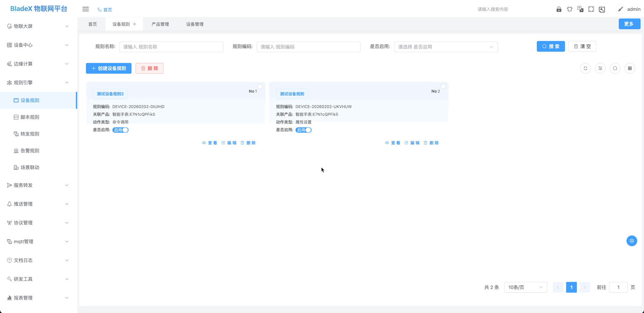Click 编辑 link on 测试设备规则 card
Viewport: 644px width, 313px height.
pyautogui.click(x=412, y=143)
